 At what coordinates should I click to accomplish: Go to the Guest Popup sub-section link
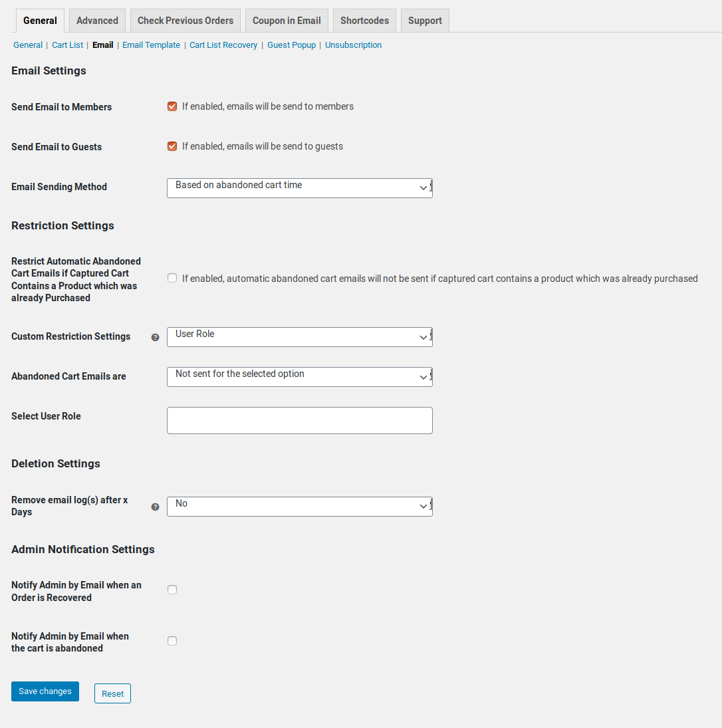point(291,45)
